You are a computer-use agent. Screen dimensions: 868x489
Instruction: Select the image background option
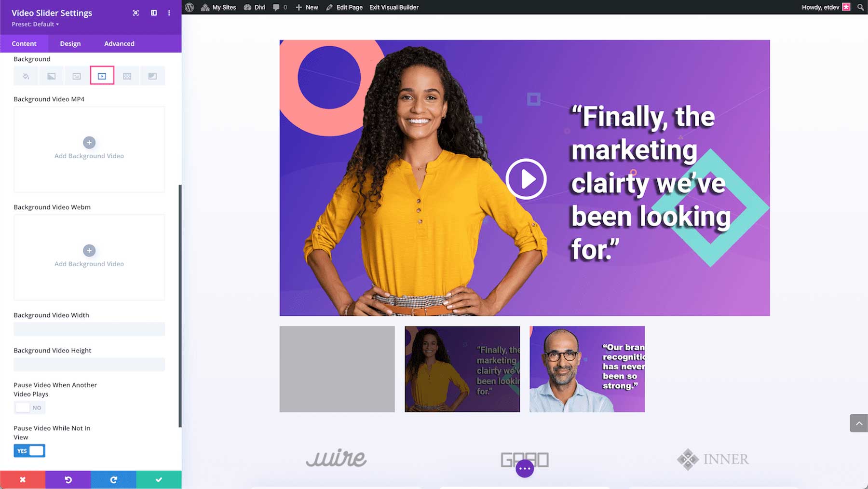[x=77, y=75]
